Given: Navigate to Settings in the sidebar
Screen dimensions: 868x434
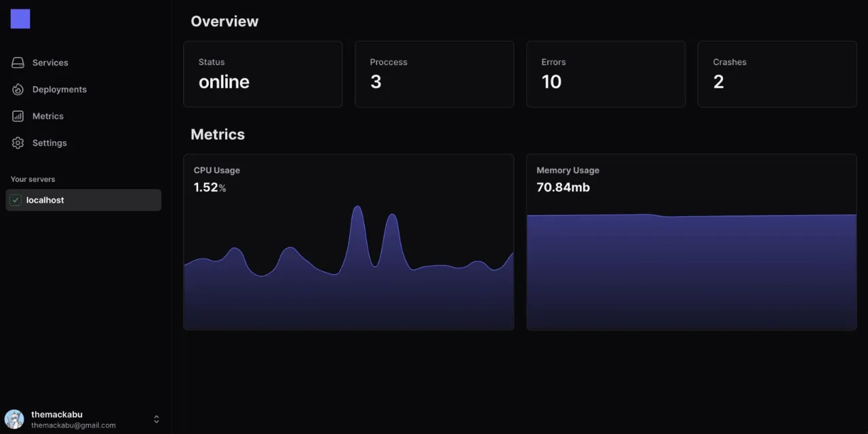Looking at the screenshot, I should (50, 143).
